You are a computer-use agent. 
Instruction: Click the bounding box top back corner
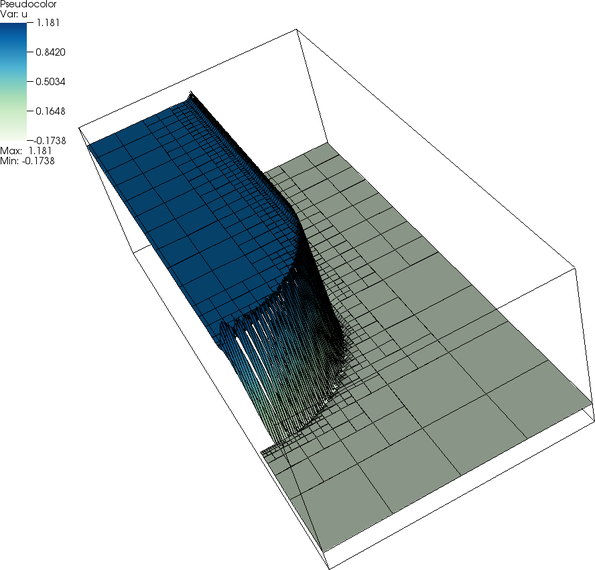(296, 29)
